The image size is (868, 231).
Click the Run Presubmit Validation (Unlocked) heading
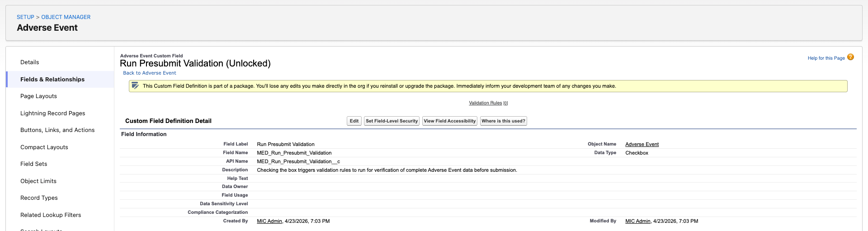[x=195, y=63]
